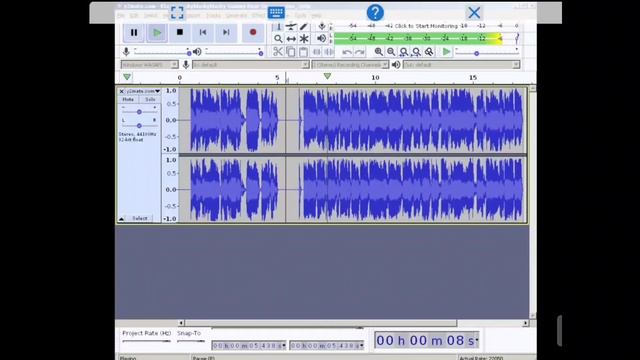The height and width of the screenshot is (360, 640).
Task: Copy the selection with the Copy icon
Action: pos(291,52)
